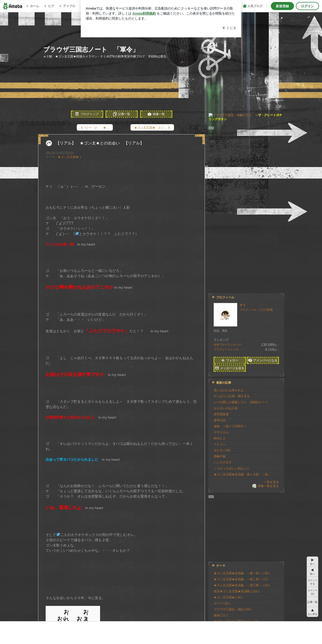Open ★ゴン太王国★史演義 第１９部 ～始～

pos(242,474)
